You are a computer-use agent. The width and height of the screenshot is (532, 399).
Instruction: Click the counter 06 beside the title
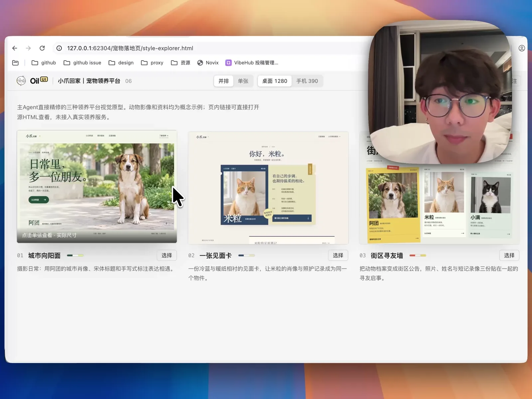coord(129,81)
